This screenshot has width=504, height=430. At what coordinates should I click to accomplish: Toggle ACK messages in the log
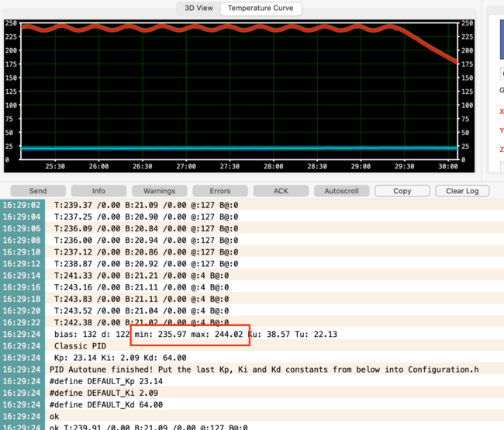point(281,190)
